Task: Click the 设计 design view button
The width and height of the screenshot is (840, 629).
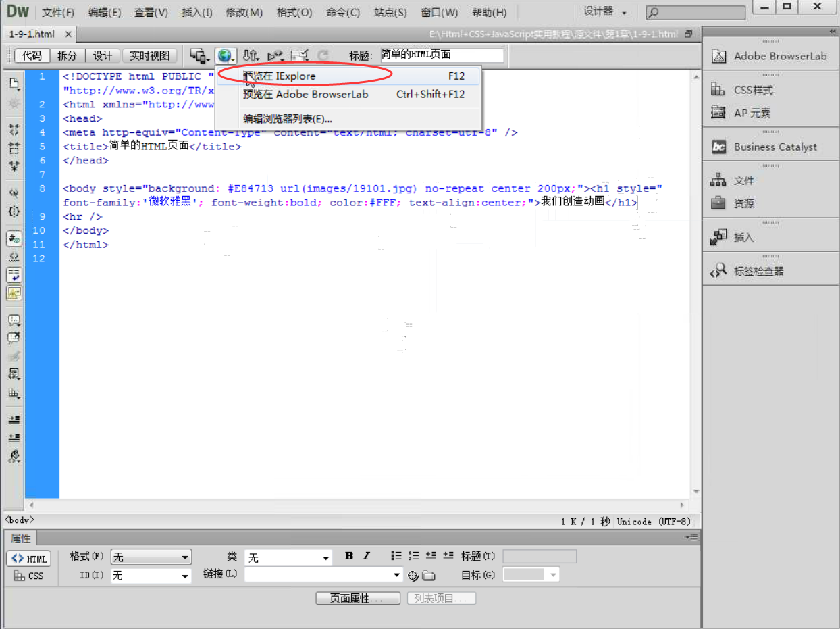Action: tap(103, 55)
